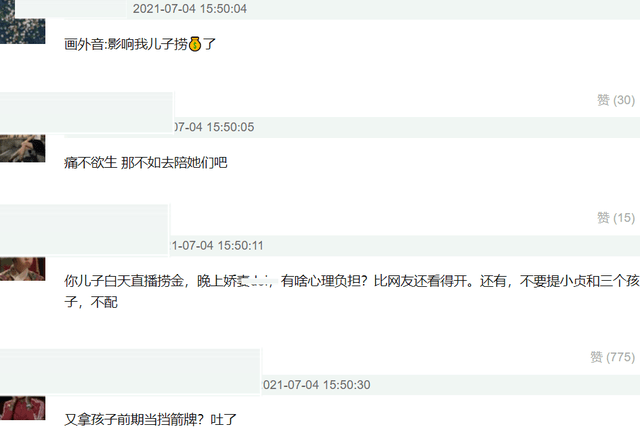The width and height of the screenshot is (640, 433).
Task: Open the third commenter's avatar thumbnail
Action: pyautogui.click(x=22, y=269)
